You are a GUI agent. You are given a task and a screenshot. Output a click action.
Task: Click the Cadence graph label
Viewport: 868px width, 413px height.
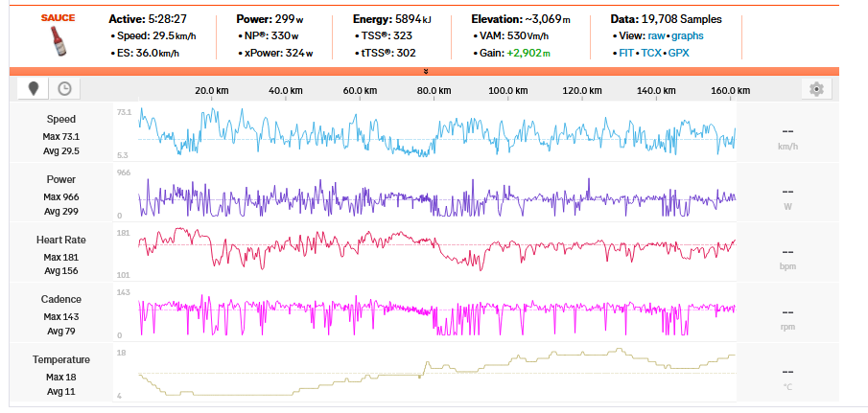pos(61,299)
